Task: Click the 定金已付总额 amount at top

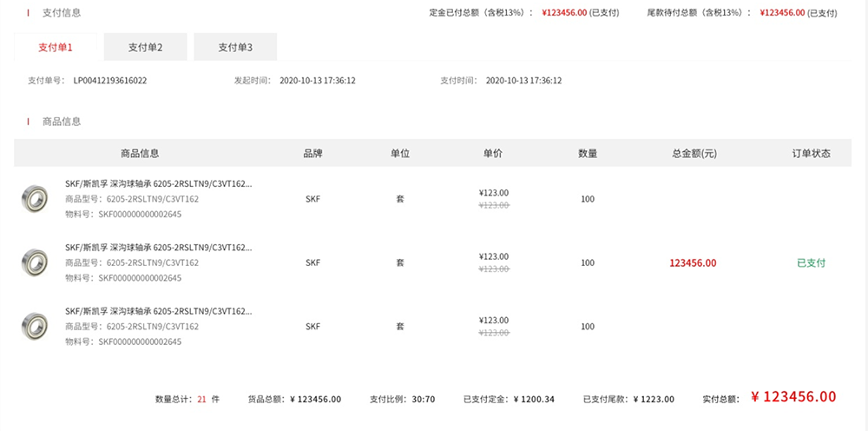Action: tap(564, 13)
